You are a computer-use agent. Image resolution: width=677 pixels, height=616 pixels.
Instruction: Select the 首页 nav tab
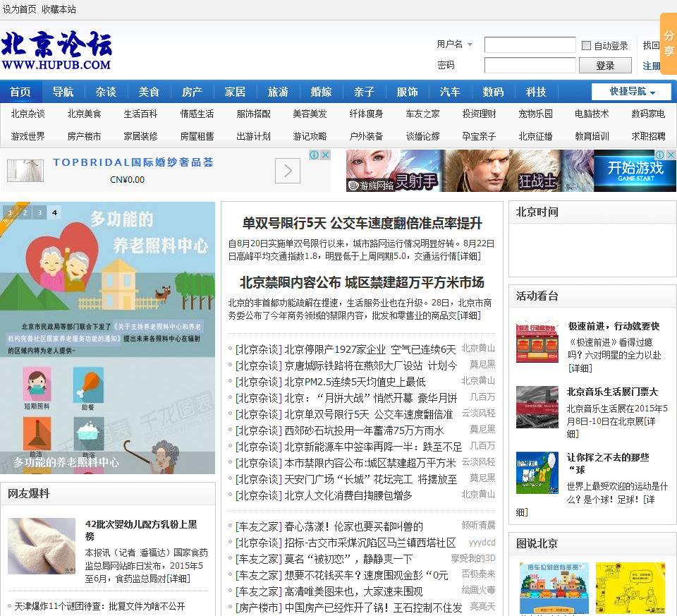pyautogui.click(x=20, y=92)
